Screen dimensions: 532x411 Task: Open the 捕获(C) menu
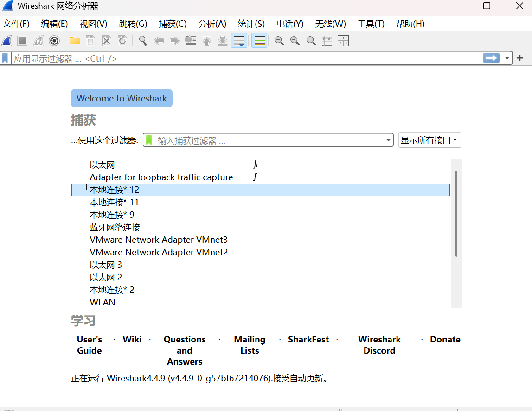[x=173, y=24]
